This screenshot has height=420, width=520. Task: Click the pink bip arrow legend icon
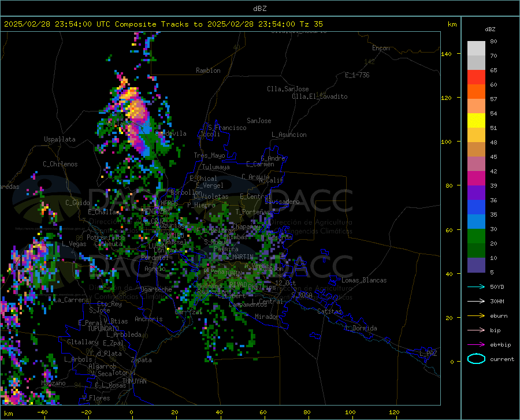(x=476, y=330)
